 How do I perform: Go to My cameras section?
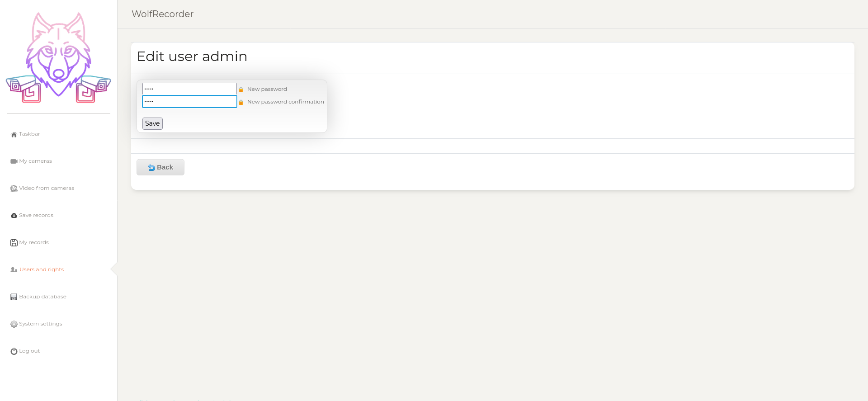coord(35,161)
